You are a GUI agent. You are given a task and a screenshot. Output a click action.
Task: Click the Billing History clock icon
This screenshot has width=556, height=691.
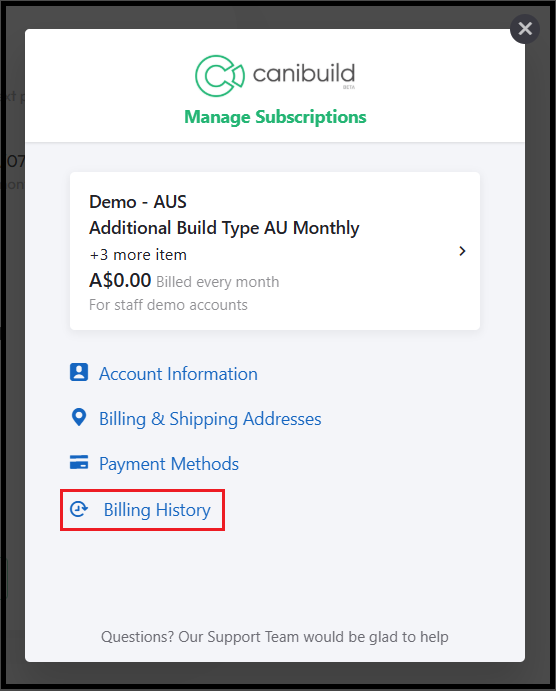pos(79,509)
